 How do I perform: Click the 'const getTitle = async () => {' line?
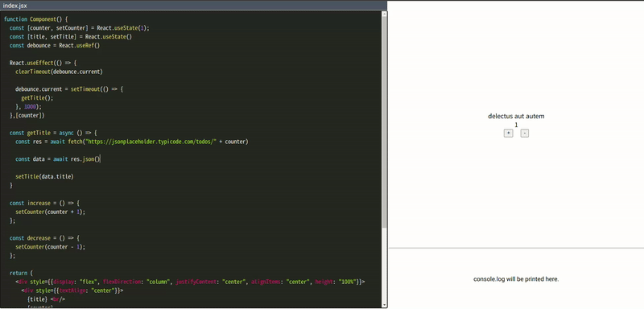(x=53, y=133)
